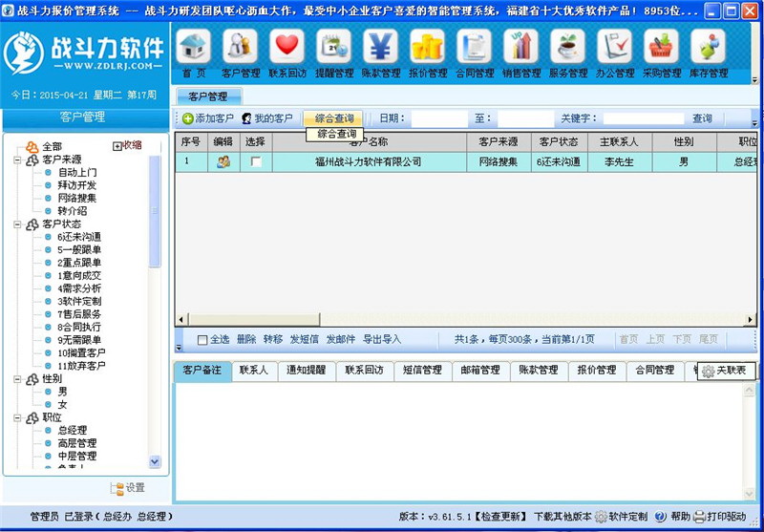Select 网络搜集 in the tree
Screen dimensions: 764x532
point(77,199)
